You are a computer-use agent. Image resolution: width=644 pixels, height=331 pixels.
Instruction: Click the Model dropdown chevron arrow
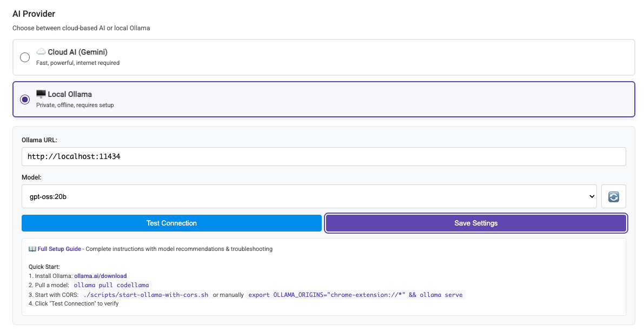[592, 196]
